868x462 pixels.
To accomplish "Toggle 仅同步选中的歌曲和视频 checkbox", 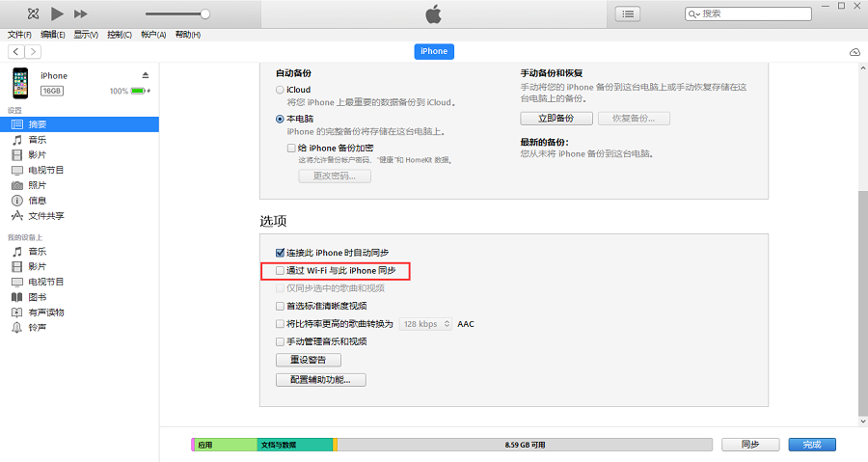I will pos(280,288).
